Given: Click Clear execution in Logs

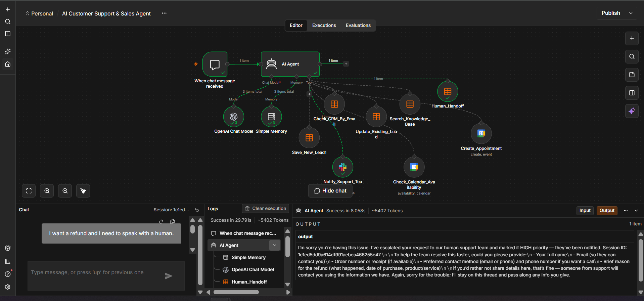Looking at the screenshot, I should tap(266, 209).
